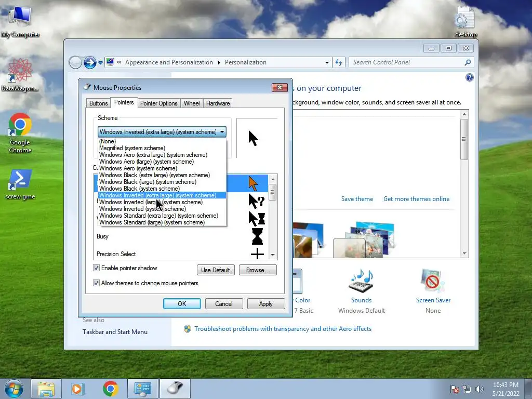Viewport: 532px width, 399px height.
Task: Switch to the Wheel tab
Action: [192, 103]
